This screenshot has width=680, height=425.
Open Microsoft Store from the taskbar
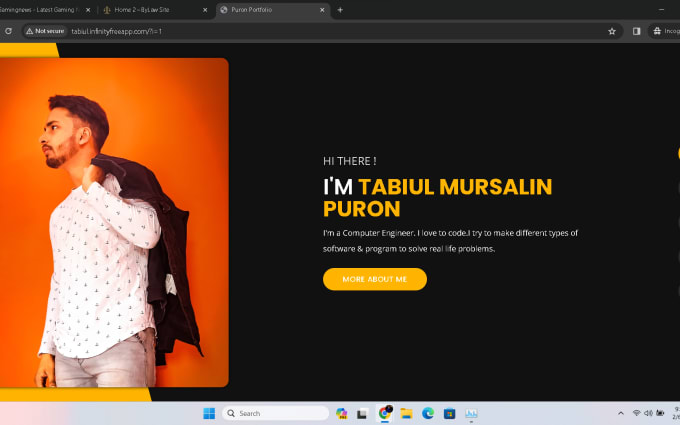(x=449, y=413)
